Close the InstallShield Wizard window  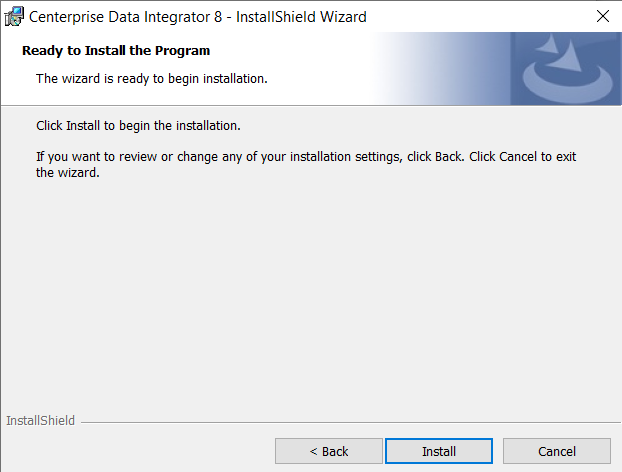[x=602, y=16]
